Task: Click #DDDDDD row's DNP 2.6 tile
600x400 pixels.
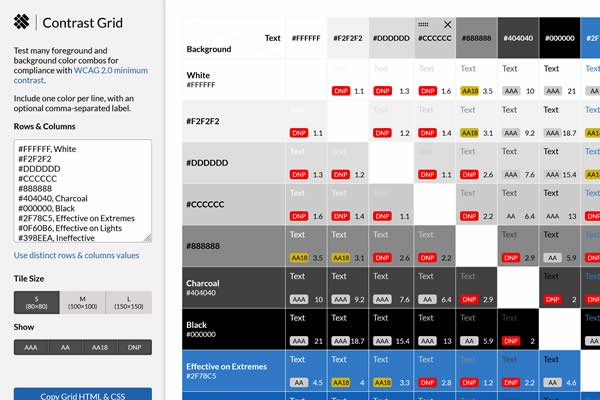Action: click(x=476, y=163)
